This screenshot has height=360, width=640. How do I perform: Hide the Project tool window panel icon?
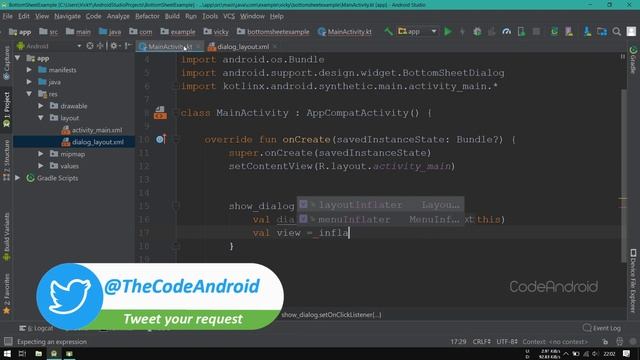pos(128,46)
